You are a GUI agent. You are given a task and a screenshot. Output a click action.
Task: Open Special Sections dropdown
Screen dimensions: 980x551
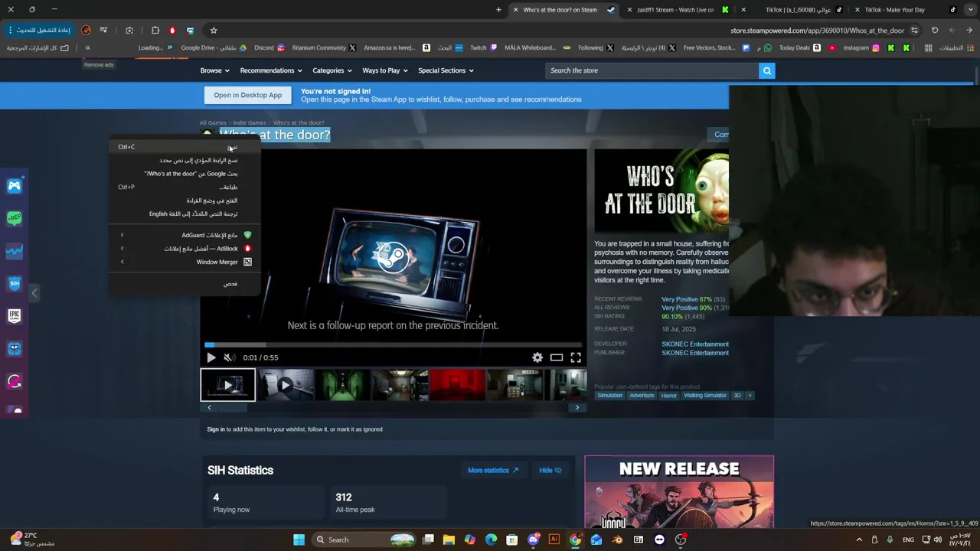tap(446, 70)
